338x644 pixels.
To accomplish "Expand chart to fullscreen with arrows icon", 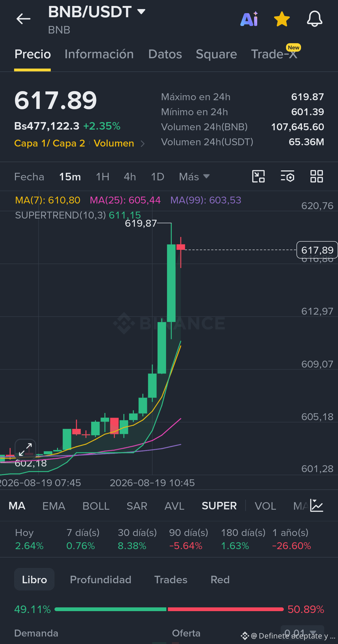I will coord(25,449).
